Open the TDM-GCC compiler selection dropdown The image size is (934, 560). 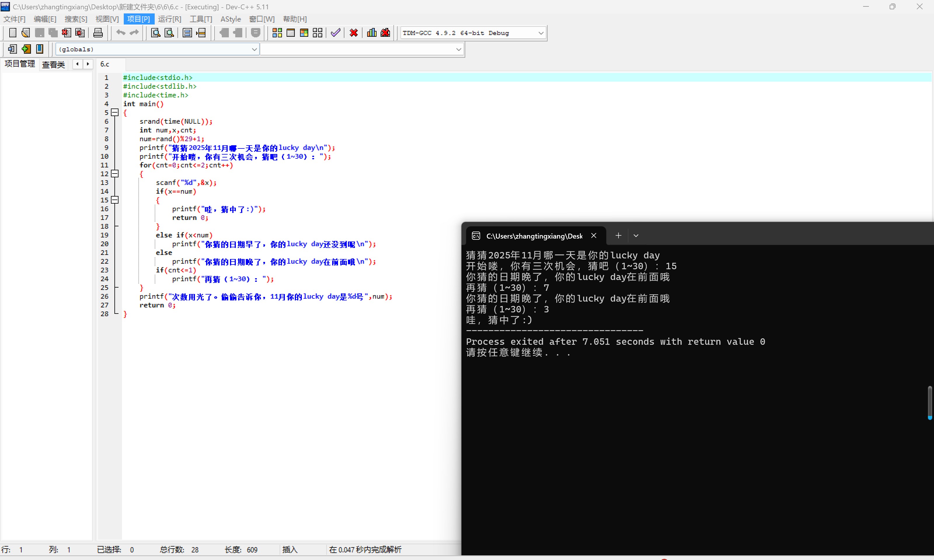tap(541, 33)
